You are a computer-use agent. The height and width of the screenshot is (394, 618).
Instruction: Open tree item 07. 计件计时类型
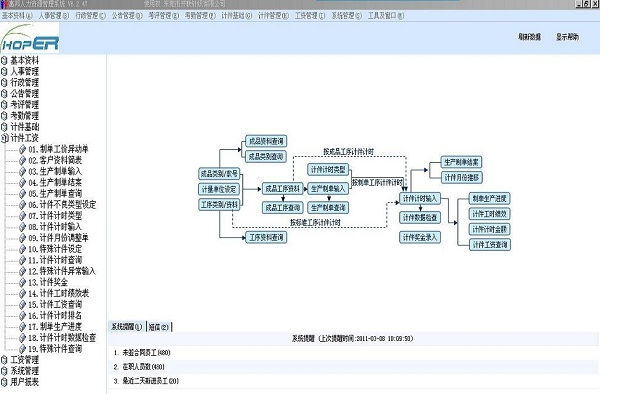55,216
